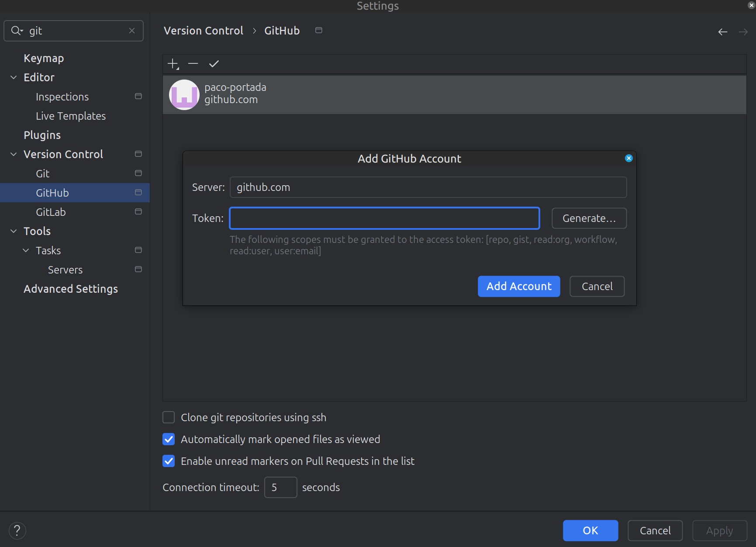Open the help question mark icon

(17, 530)
